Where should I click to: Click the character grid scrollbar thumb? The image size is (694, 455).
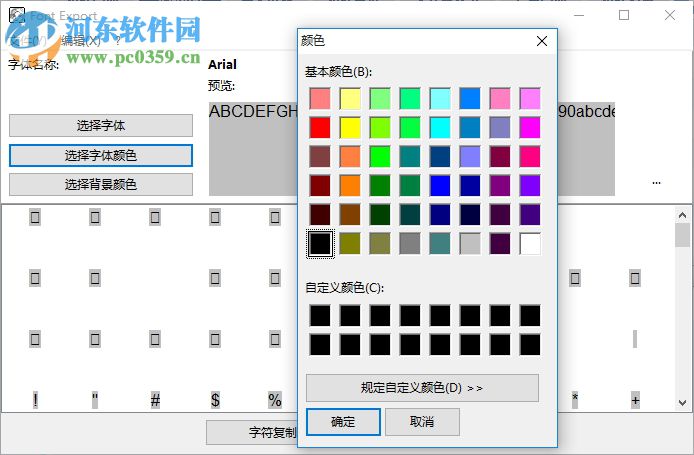point(682,235)
